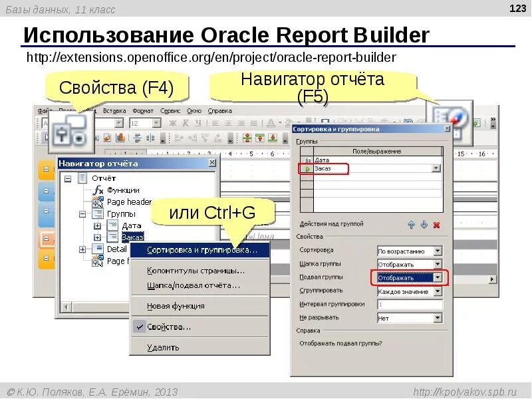Delete group with red X icon
The image size is (532, 399).
(x=437, y=225)
